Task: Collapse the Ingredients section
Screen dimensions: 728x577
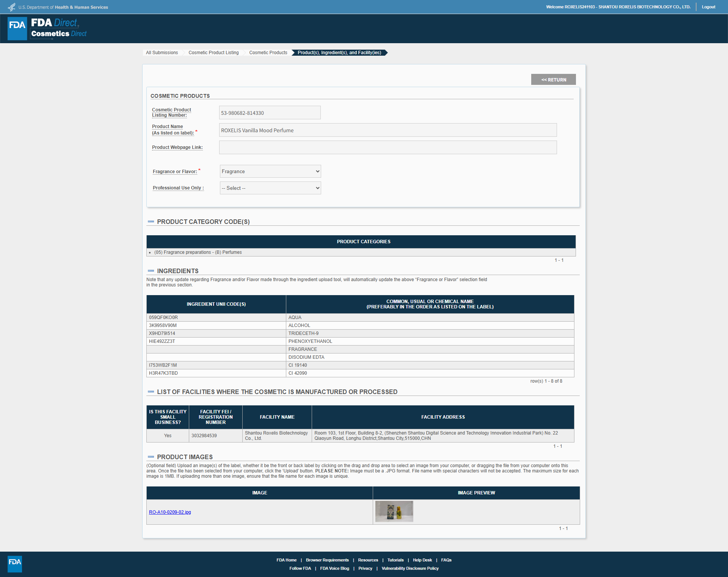Action: pyautogui.click(x=151, y=271)
